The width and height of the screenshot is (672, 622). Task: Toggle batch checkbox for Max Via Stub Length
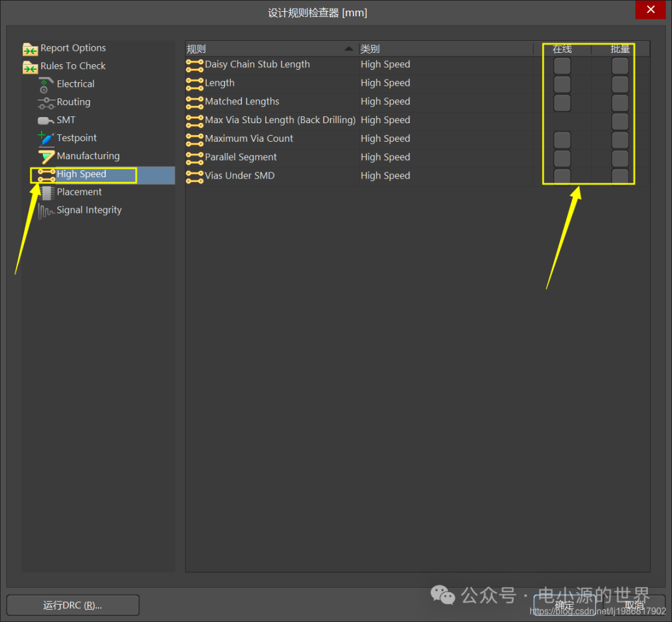[x=620, y=122]
